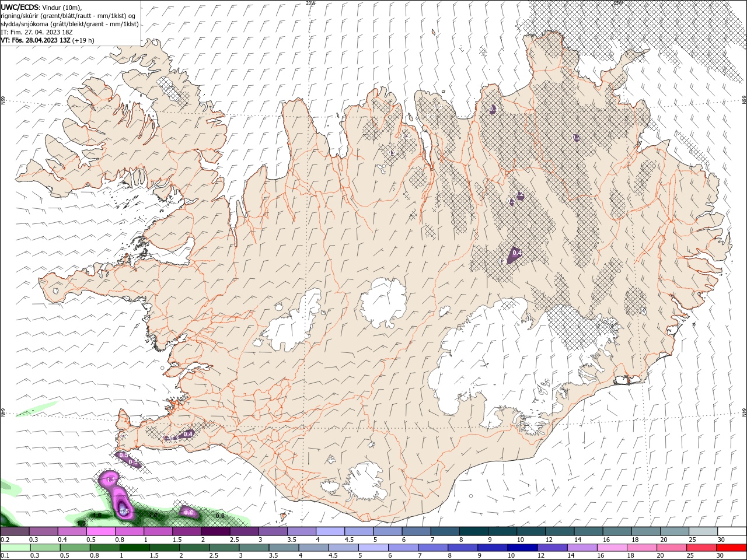Viewport: 747px width, 560px height.
Task: Click the 'rigning/skúrir' legend description line
Action: (69, 16)
